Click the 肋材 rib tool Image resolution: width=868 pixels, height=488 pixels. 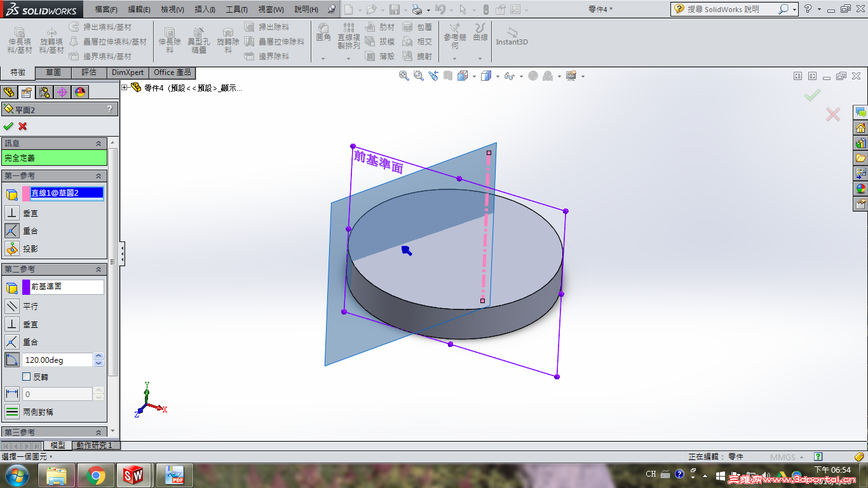click(x=380, y=27)
